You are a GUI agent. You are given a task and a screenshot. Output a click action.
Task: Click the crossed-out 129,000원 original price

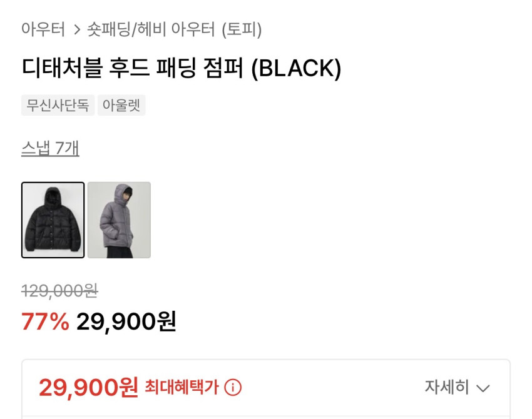tap(59, 291)
